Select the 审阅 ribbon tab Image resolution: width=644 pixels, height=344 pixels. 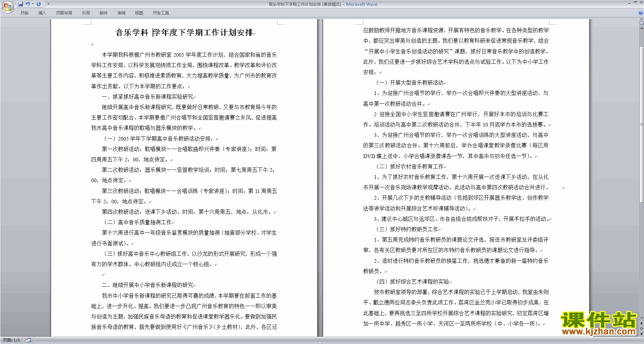(x=121, y=13)
